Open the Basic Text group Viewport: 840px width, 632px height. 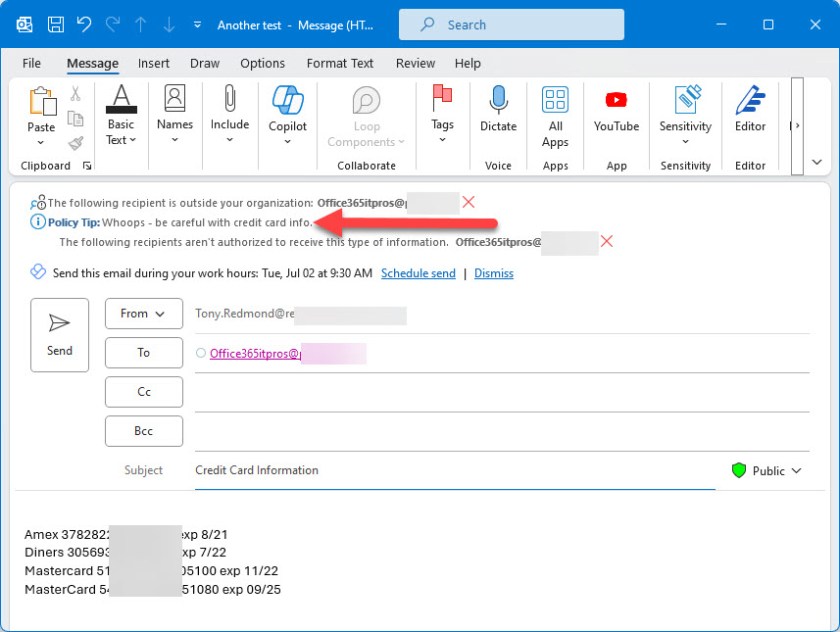click(x=121, y=115)
